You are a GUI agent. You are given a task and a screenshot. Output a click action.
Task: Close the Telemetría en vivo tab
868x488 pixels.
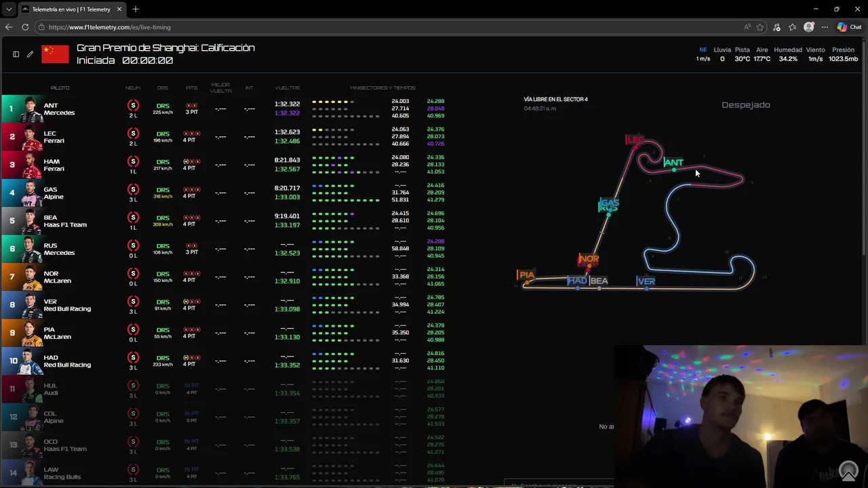pyautogui.click(x=119, y=9)
